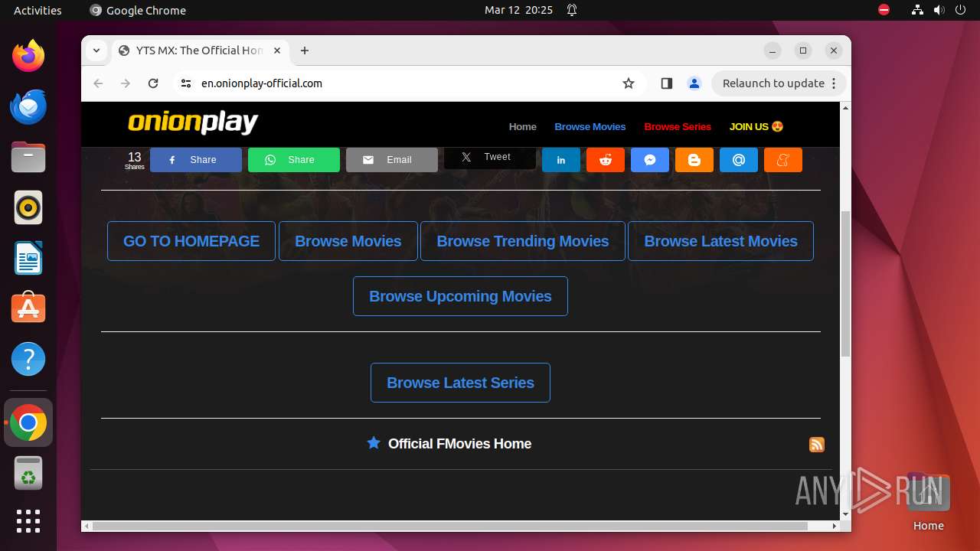Click the blue star beside FMovies Home
980x551 pixels.
pyautogui.click(x=374, y=443)
